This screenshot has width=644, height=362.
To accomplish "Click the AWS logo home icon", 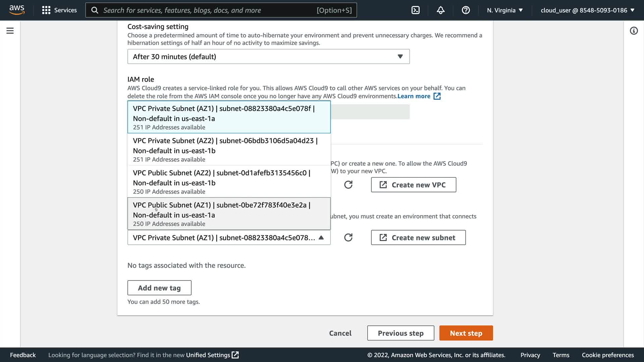I will pyautogui.click(x=17, y=10).
